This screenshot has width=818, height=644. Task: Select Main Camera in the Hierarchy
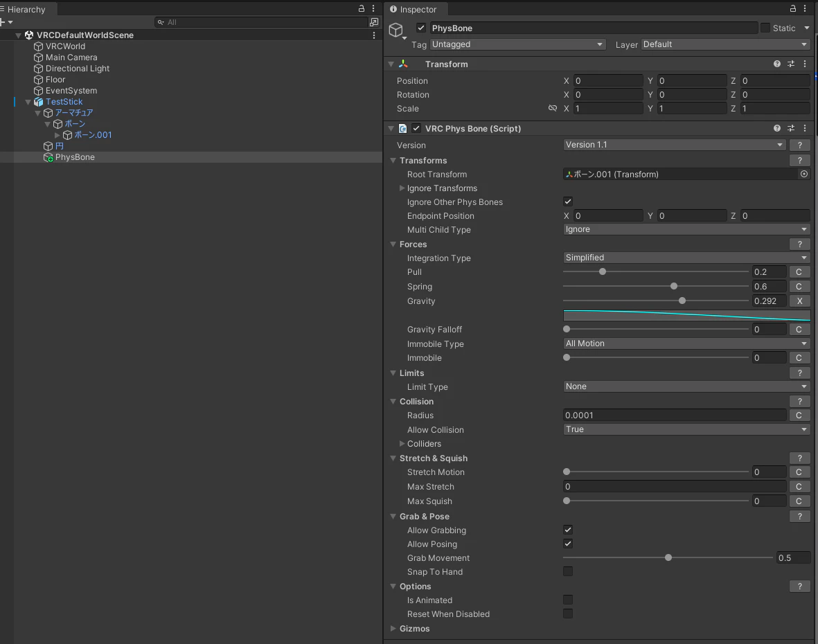tap(71, 57)
